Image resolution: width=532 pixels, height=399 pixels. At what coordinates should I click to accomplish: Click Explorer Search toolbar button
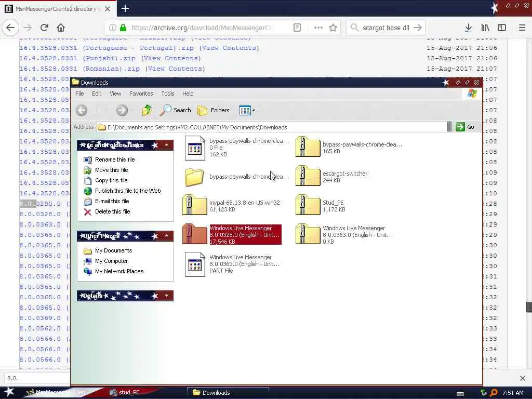pyautogui.click(x=176, y=110)
